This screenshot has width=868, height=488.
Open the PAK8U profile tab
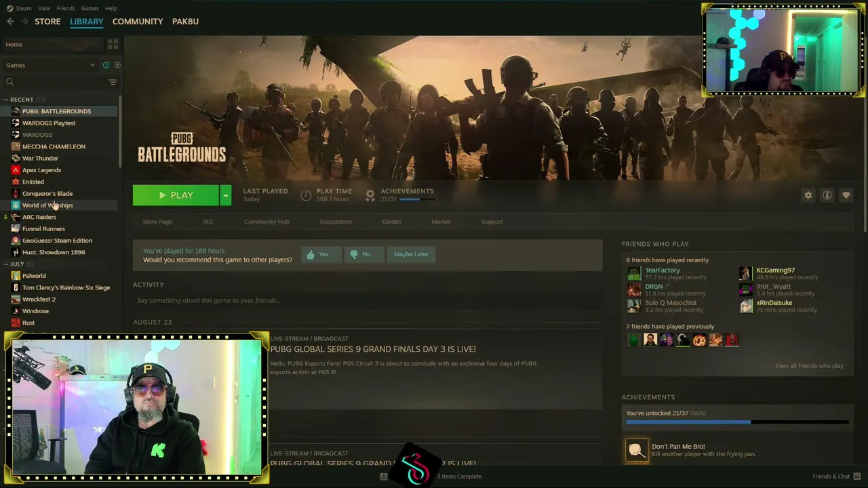click(185, 22)
